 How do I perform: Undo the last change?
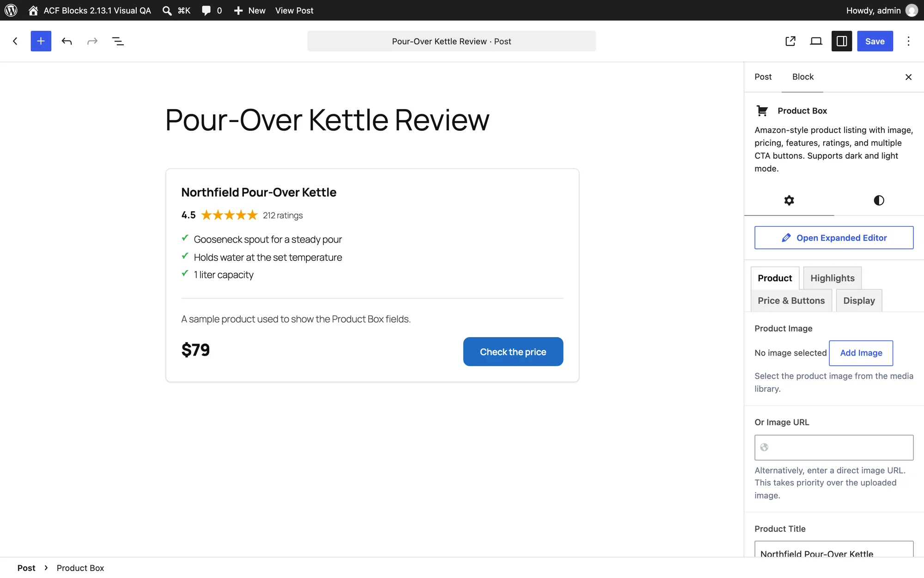point(67,41)
